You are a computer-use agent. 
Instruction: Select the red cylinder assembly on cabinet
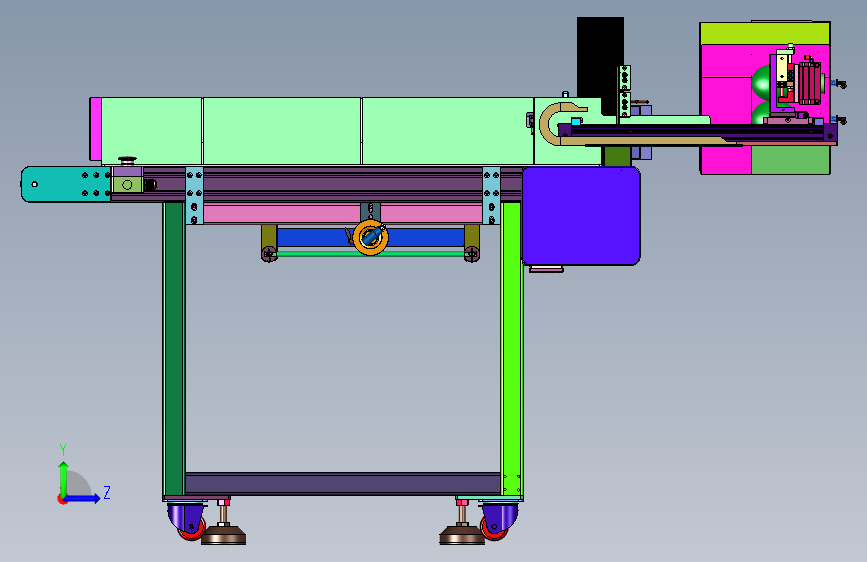click(x=809, y=82)
